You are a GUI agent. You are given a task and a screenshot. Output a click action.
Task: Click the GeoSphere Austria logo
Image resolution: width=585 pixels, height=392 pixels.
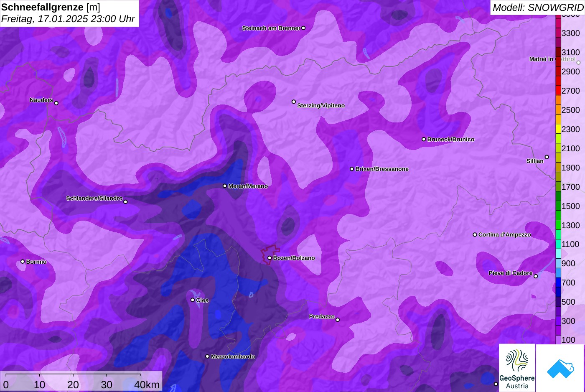[517, 368]
